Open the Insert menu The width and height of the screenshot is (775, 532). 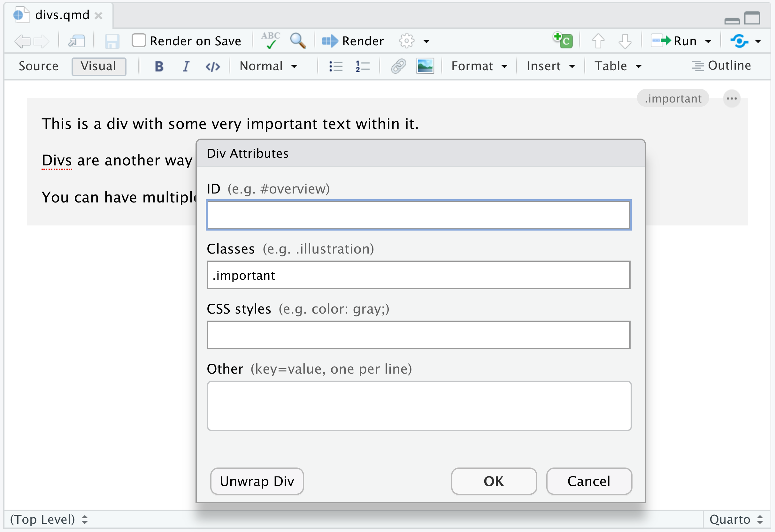click(x=550, y=66)
